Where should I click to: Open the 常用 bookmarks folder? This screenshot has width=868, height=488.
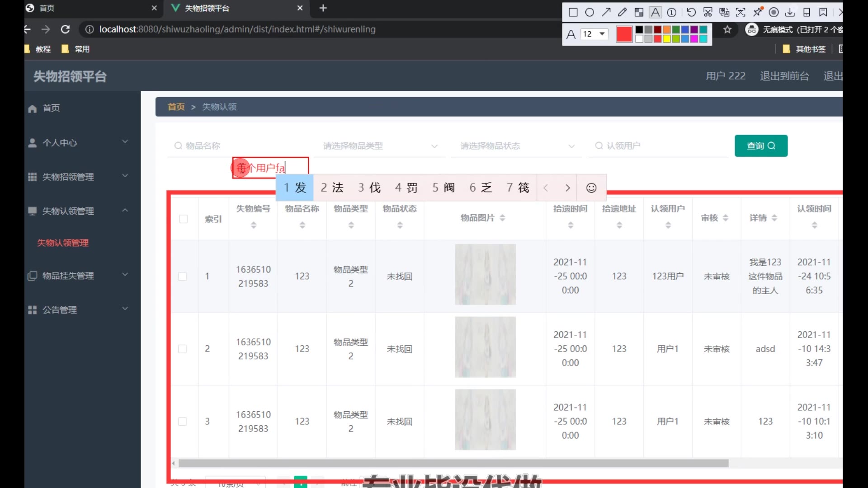[x=76, y=49]
